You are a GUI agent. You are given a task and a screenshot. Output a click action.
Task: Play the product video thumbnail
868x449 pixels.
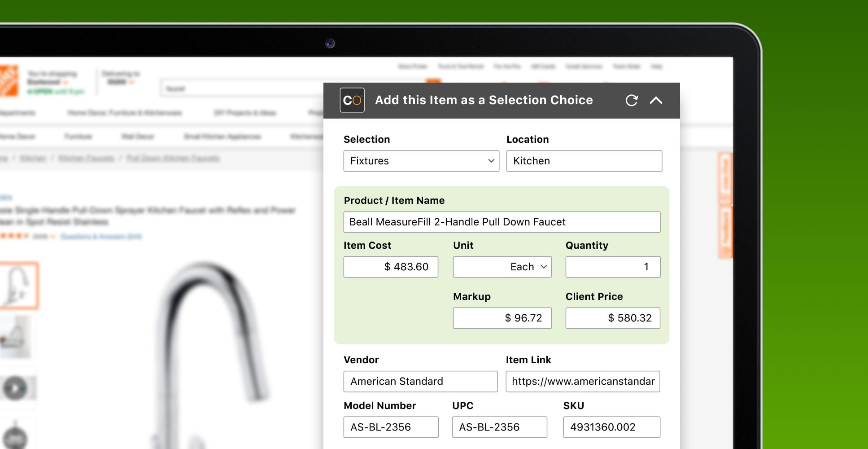tap(16, 388)
